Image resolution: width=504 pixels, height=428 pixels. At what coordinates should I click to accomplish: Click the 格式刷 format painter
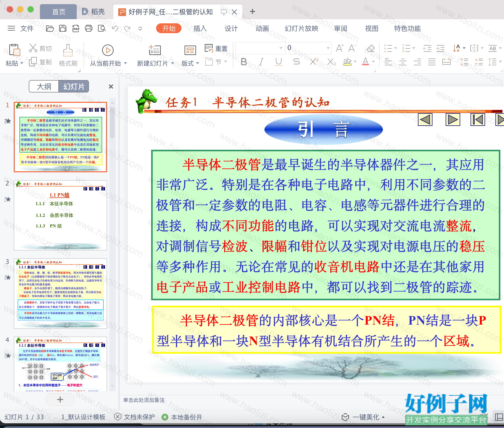68,55
